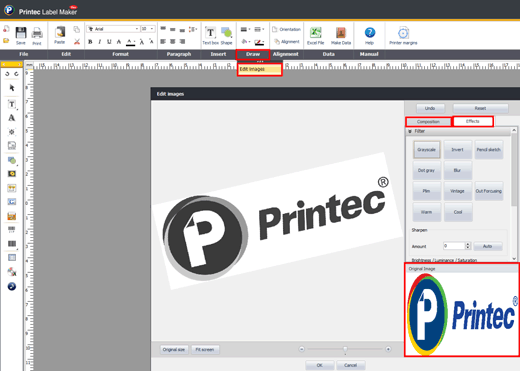Apply the Blur filter
520x371 pixels.
click(458, 170)
